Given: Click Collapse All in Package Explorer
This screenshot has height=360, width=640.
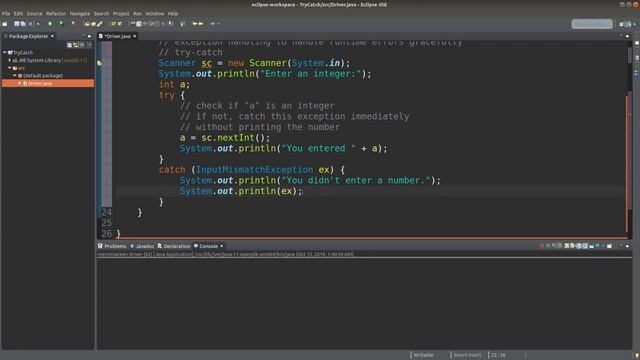Looking at the screenshot, I should [69, 44].
